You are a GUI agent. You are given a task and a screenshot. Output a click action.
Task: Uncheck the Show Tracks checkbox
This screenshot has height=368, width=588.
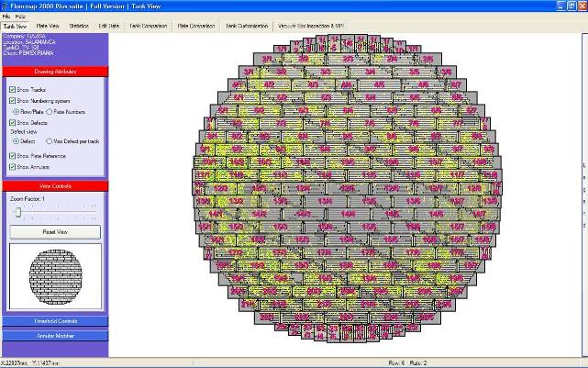(12, 89)
